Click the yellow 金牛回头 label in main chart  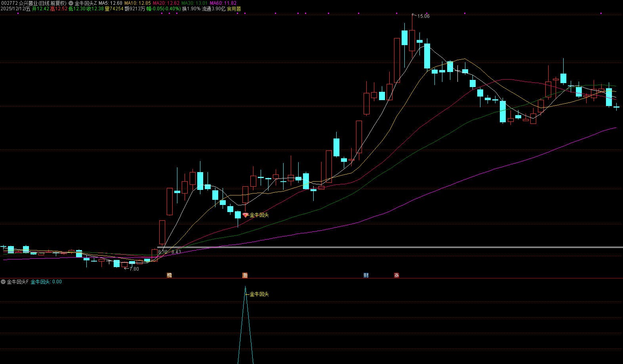coord(259,215)
